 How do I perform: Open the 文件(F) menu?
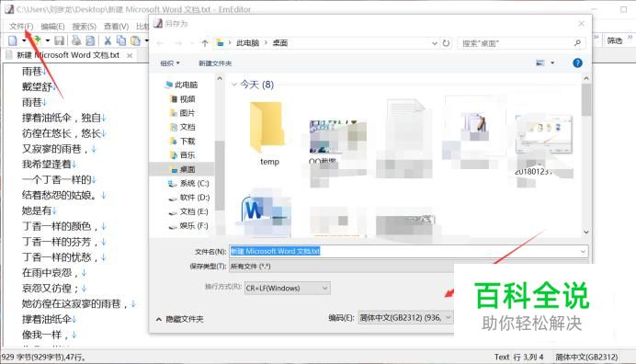point(21,27)
